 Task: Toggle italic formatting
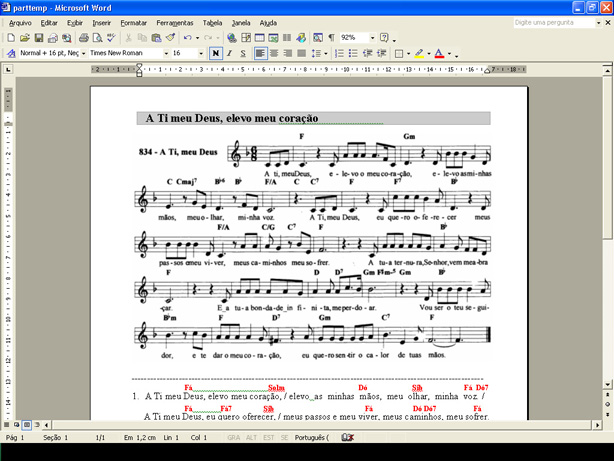click(x=229, y=53)
